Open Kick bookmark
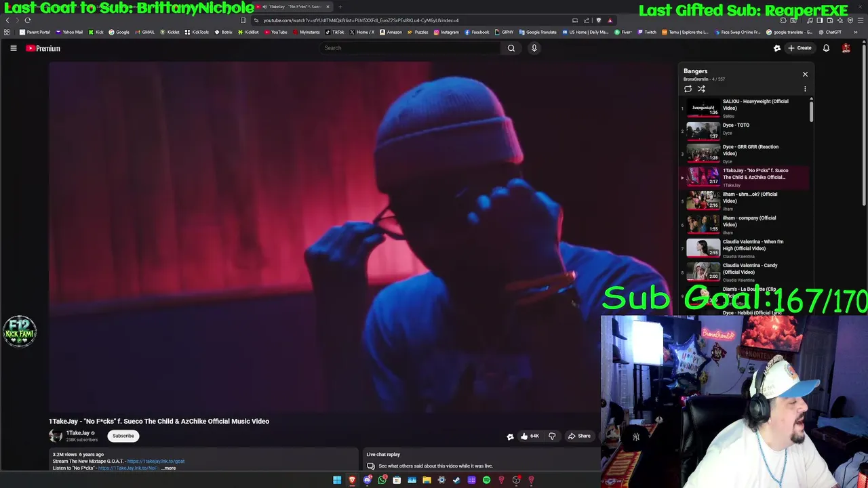The image size is (868, 488). click(x=96, y=32)
